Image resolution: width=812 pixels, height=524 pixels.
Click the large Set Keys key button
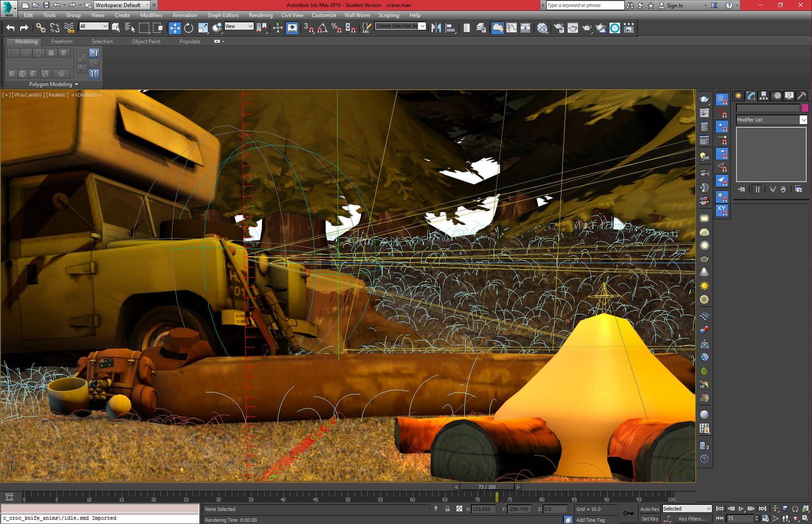(x=628, y=514)
